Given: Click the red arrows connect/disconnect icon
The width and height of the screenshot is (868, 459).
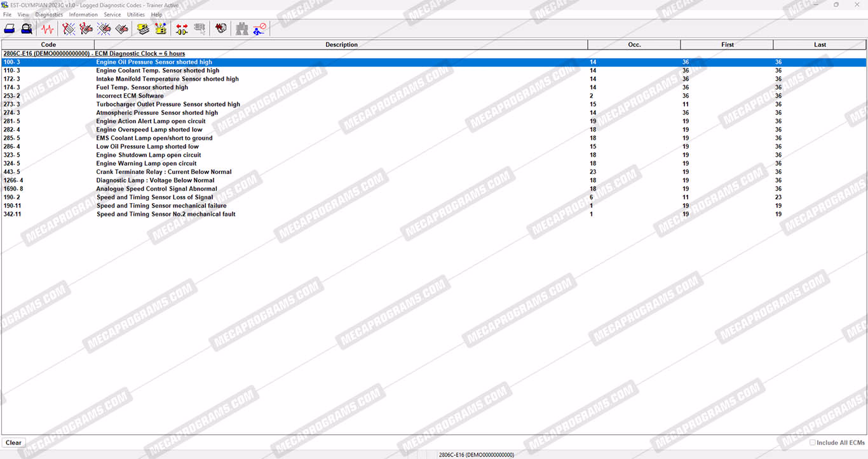Looking at the screenshot, I should pos(182,29).
